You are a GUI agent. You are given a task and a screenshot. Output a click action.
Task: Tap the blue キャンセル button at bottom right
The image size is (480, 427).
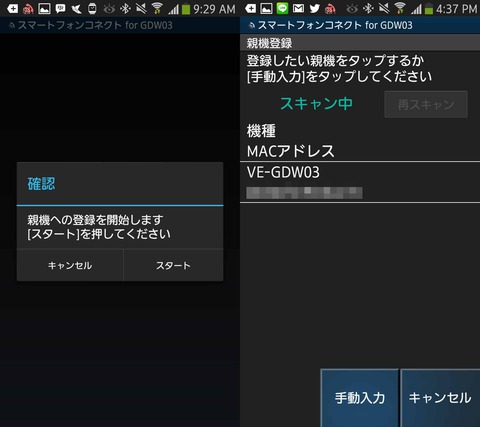point(440,398)
